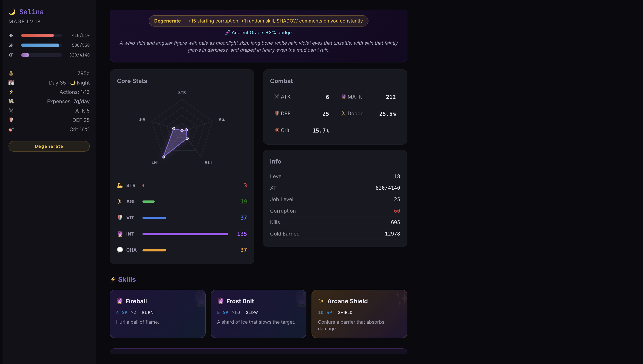643x364 pixels.
Task: Click the MATK crystal ball icon
Action: [x=344, y=97]
